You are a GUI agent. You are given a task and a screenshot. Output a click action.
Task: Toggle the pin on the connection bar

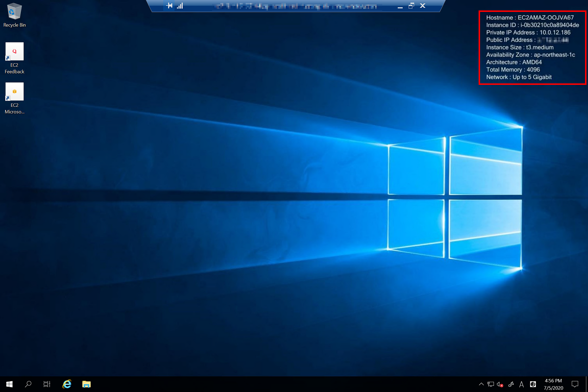tap(170, 6)
